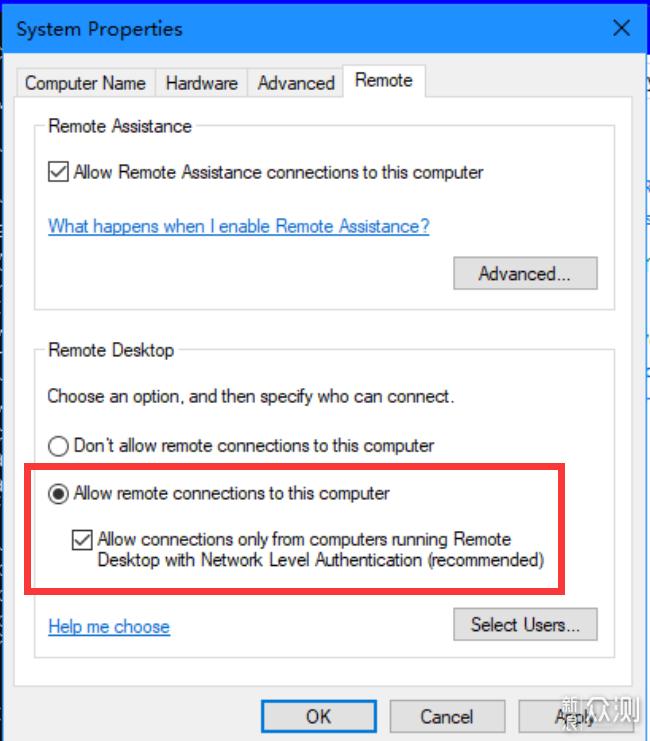
Task: Click the Remote Assistance group label
Action: pos(120,126)
